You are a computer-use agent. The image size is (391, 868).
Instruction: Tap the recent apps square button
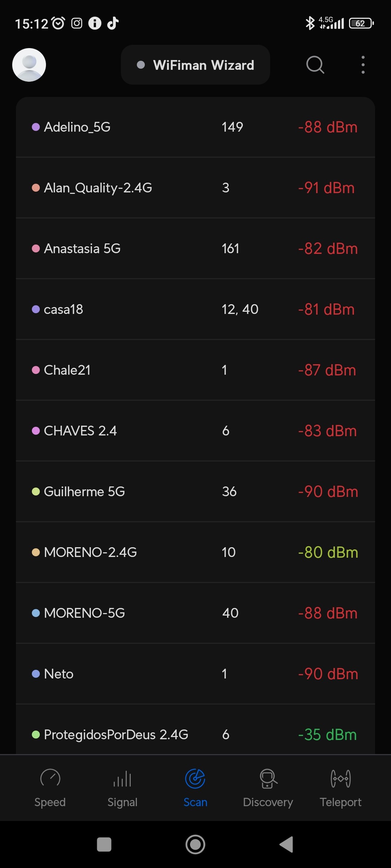(104, 844)
